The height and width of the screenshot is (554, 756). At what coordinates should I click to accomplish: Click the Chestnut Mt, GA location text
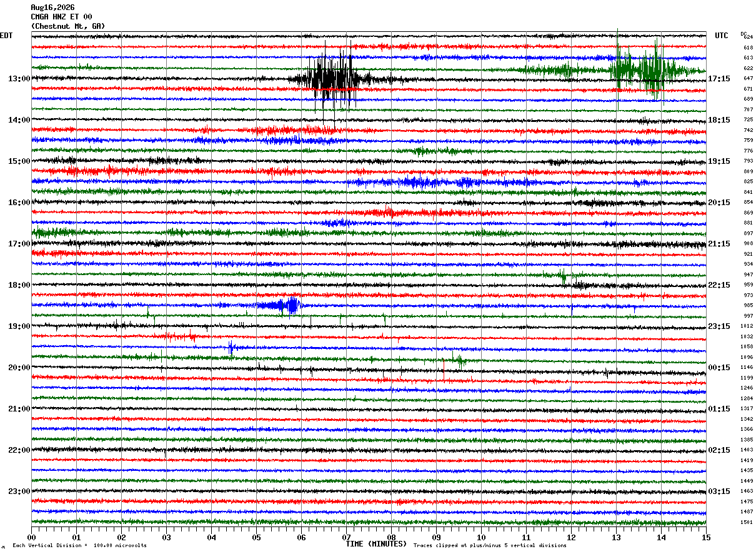tap(68, 26)
